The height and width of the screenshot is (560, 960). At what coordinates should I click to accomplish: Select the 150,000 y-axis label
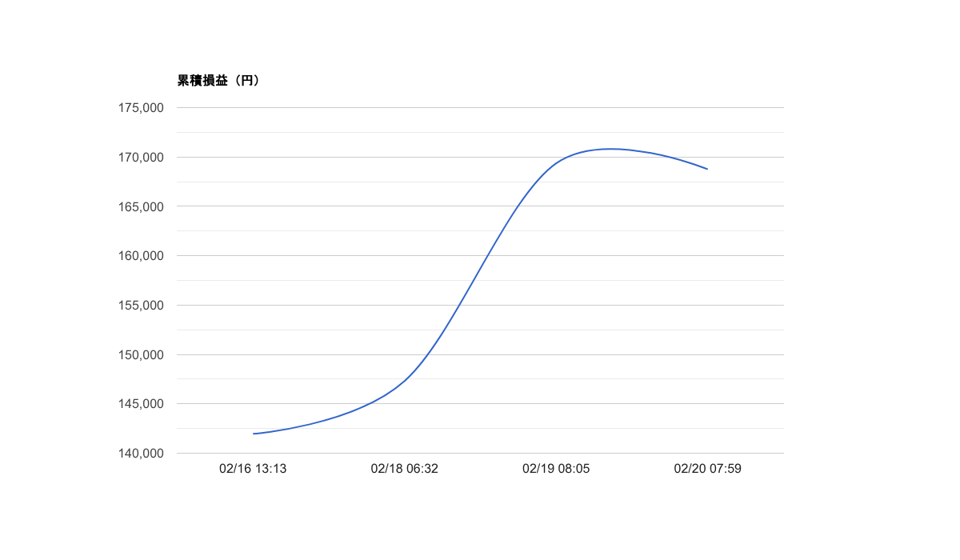[x=142, y=354]
